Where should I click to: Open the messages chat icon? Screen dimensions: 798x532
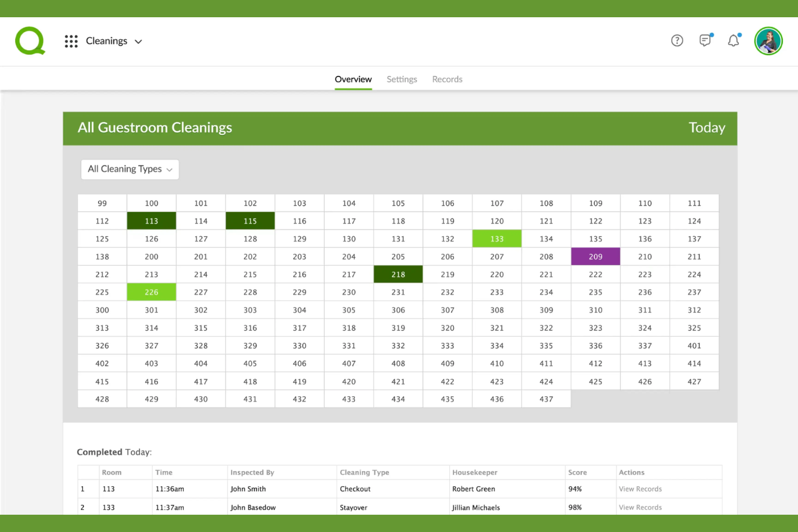click(x=706, y=40)
